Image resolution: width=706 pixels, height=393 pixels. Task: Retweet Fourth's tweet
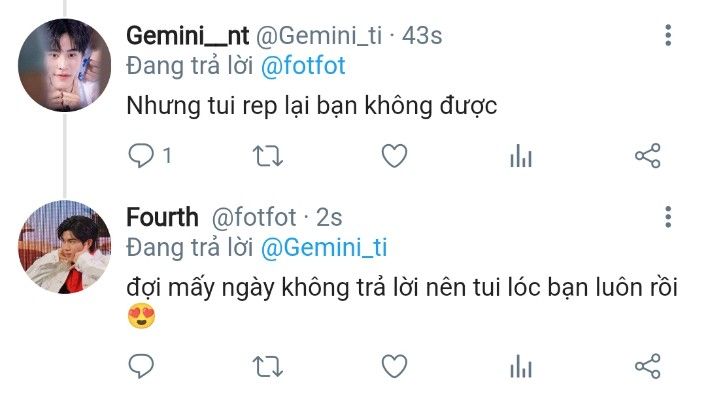point(267,366)
